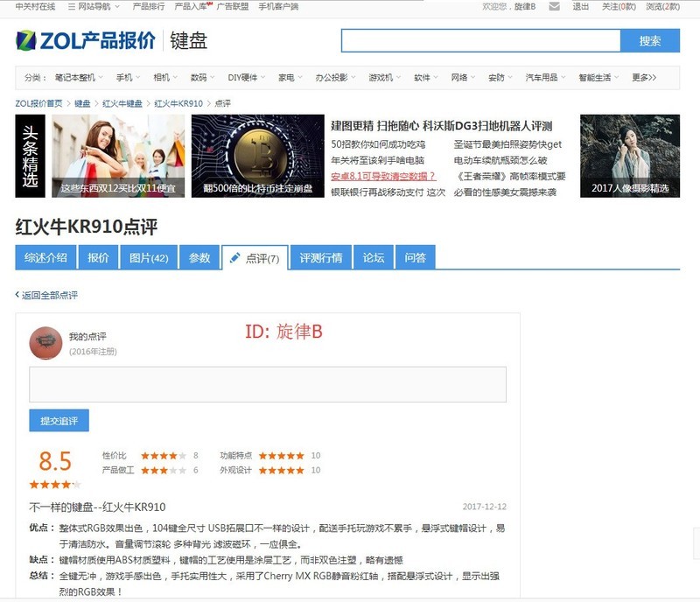
Task: Switch to the 综述介绍 tab
Action: [45, 257]
